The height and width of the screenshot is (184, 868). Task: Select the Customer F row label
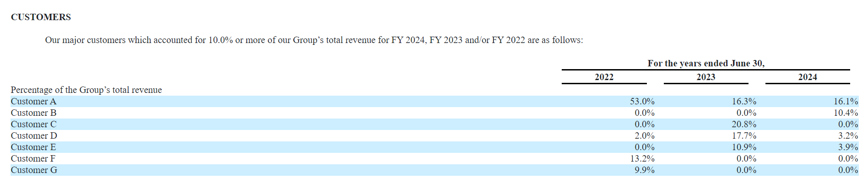click(33, 158)
